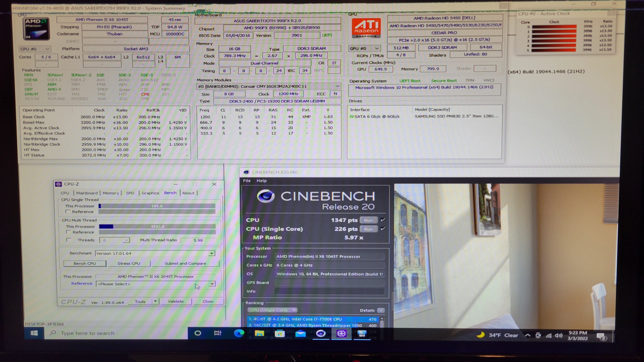644x362 pixels.
Task: Open the Windows Start menu
Action: point(34,333)
